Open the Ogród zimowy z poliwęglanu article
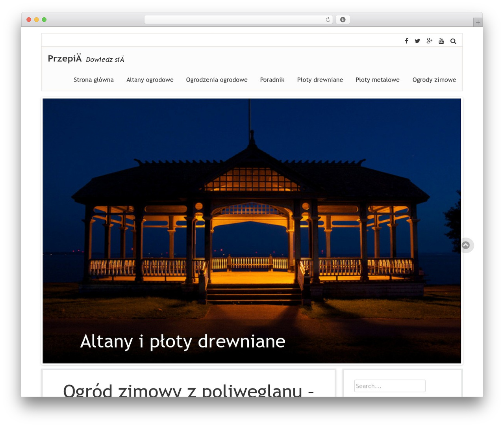The image size is (504, 427). 188,390
